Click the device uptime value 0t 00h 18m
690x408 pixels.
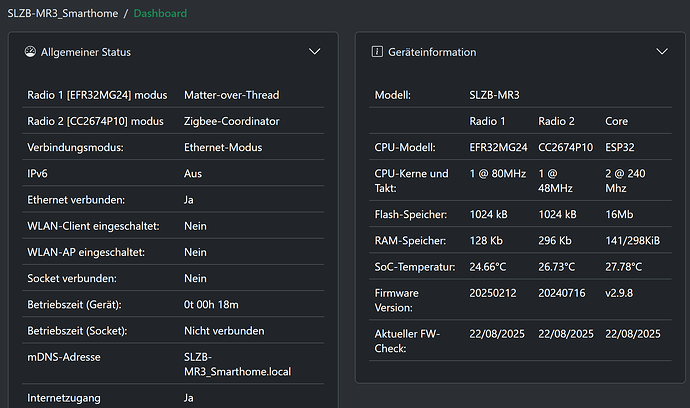pyautogui.click(x=212, y=304)
